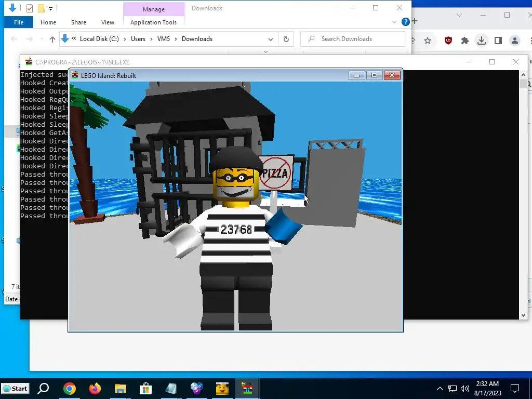Click Users in the address path
The height and width of the screenshot is (399, 532).
click(138, 39)
